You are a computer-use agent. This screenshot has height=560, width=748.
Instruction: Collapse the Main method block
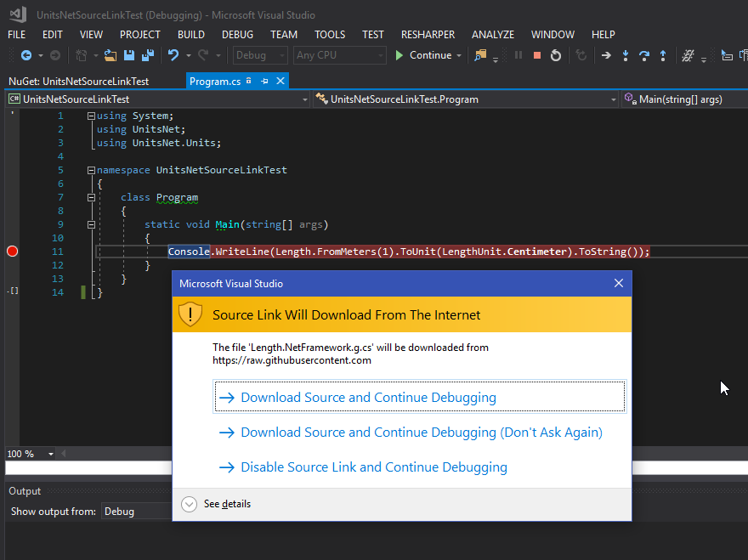click(91, 224)
